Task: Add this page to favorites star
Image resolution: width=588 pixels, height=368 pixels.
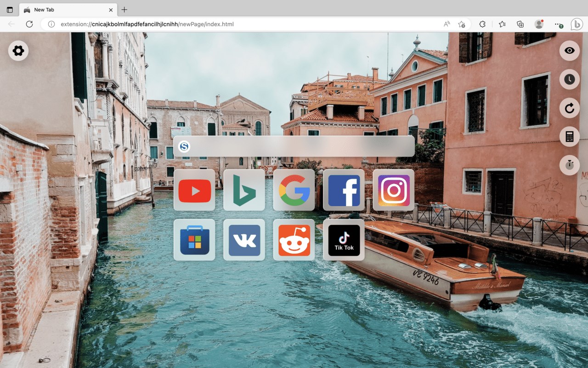Action: point(462,24)
